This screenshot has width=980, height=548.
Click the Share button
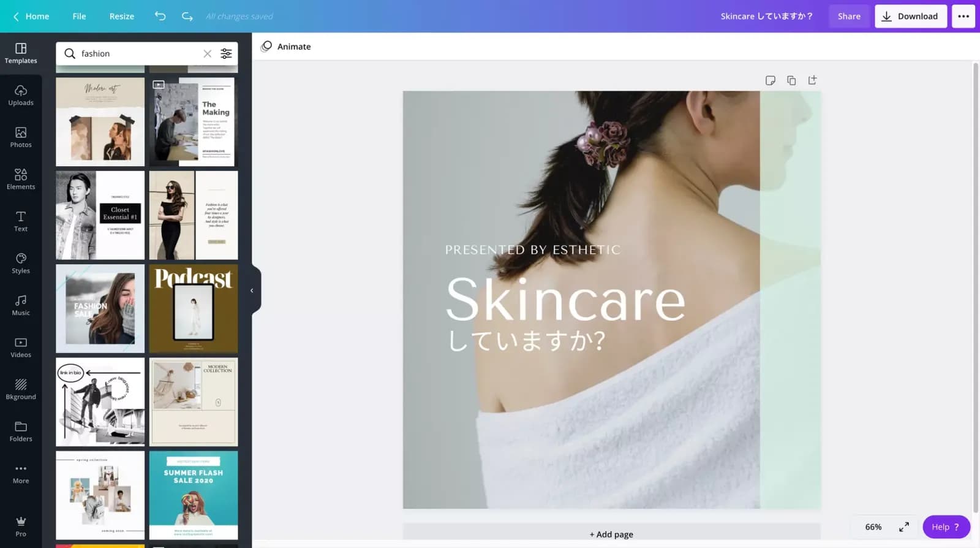pos(849,17)
